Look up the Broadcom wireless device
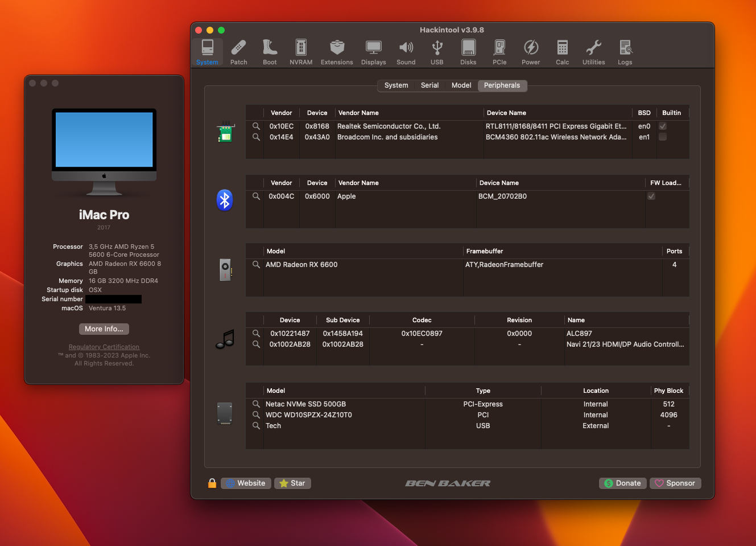The height and width of the screenshot is (546, 756). click(256, 137)
